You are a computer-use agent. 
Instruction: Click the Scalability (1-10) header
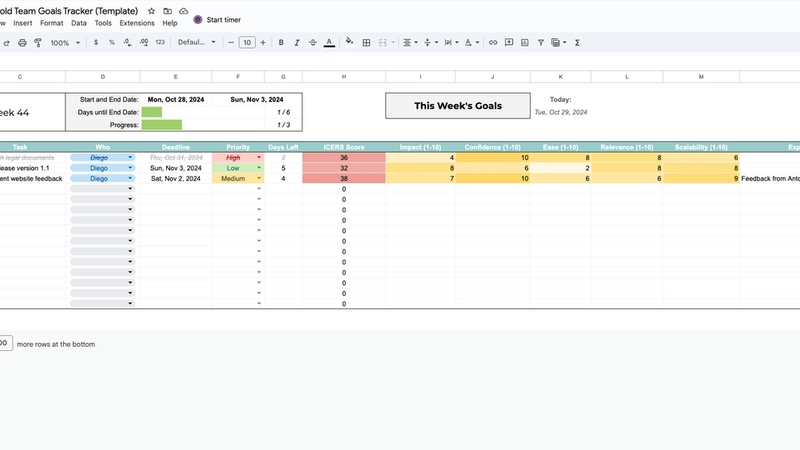701,147
